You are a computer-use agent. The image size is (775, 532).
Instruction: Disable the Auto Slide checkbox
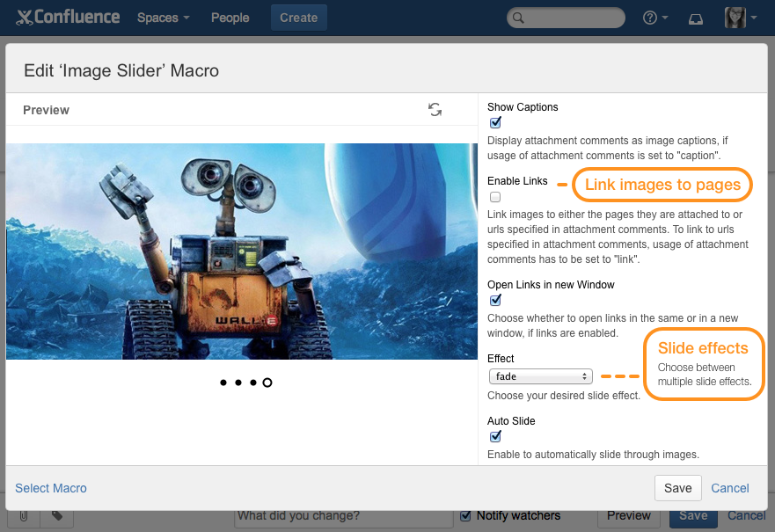click(x=495, y=437)
